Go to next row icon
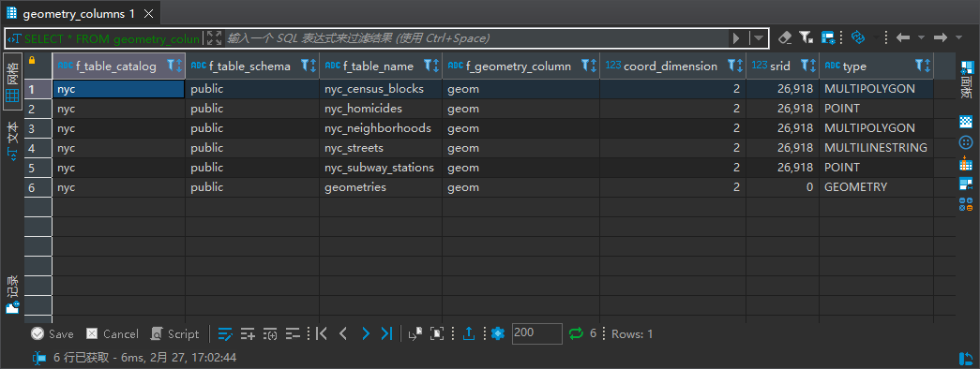 (366, 334)
